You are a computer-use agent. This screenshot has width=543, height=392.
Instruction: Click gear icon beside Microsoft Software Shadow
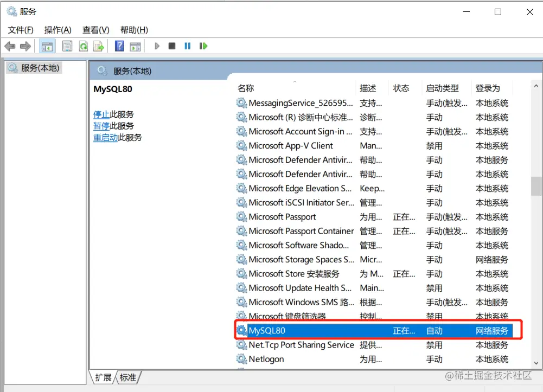click(x=241, y=245)
